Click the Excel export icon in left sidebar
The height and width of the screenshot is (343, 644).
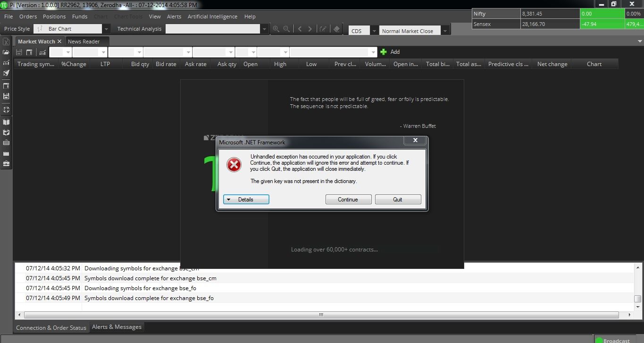pyautogui.click(x=6, y=42)
